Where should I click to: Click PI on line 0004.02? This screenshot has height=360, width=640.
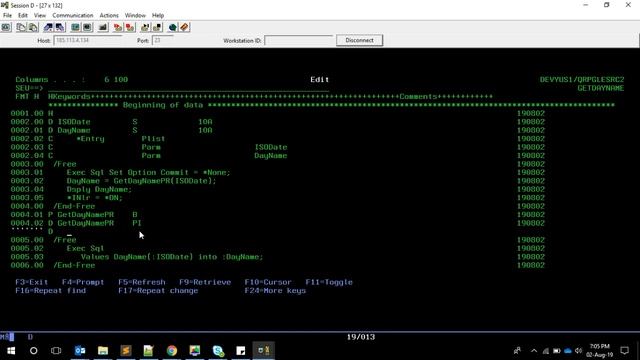click(137, 223)
